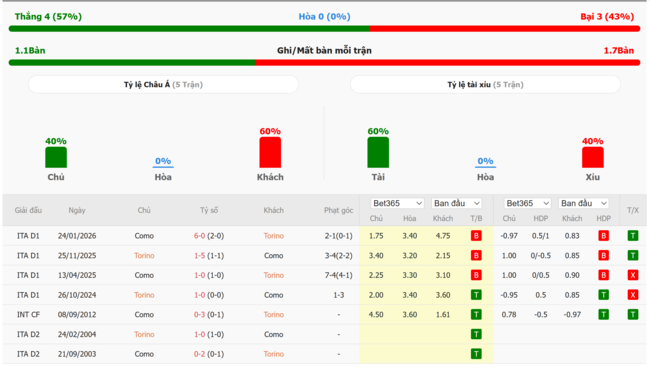The height and width of the screenshot is (368, 650).
Task: Open the second Ban đầu handicap dropdown
Action: (x=583, y=203)
